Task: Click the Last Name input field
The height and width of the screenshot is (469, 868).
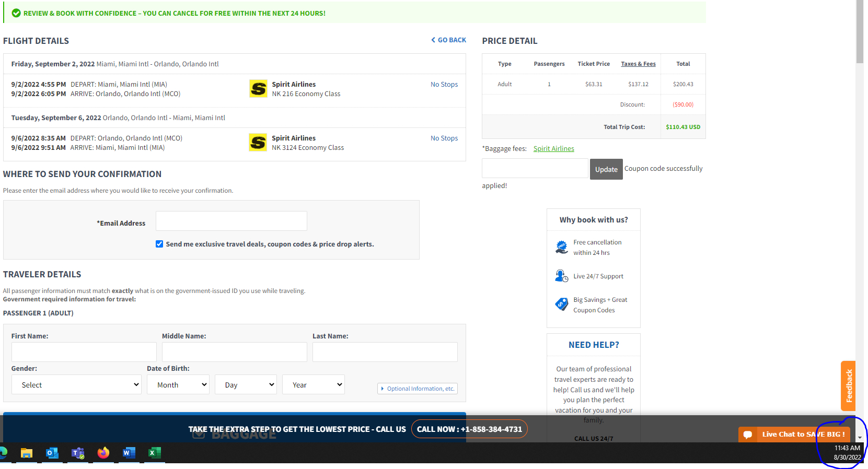Action: coord(385,352)
